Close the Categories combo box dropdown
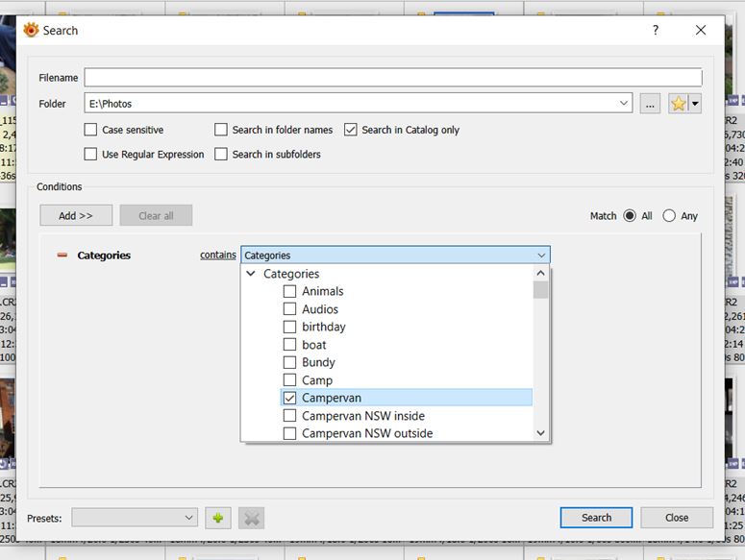745x560 pixels. click(541, 256)
